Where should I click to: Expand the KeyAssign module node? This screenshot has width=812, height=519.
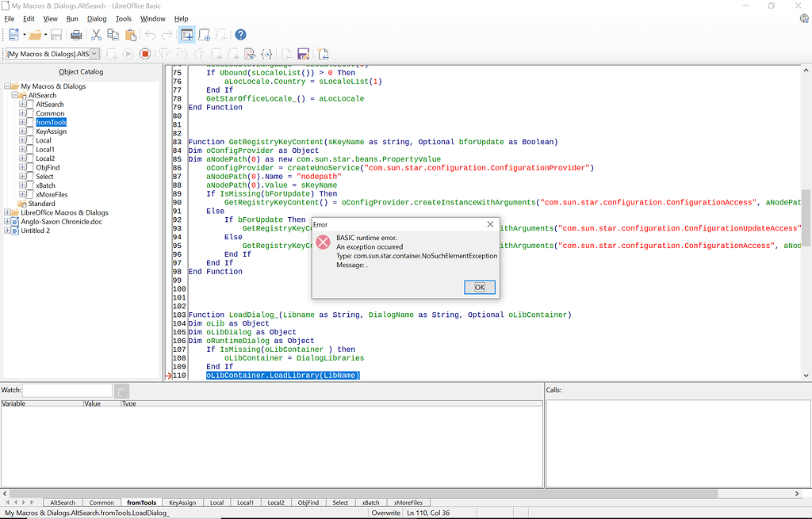click(x=23, y=132)
